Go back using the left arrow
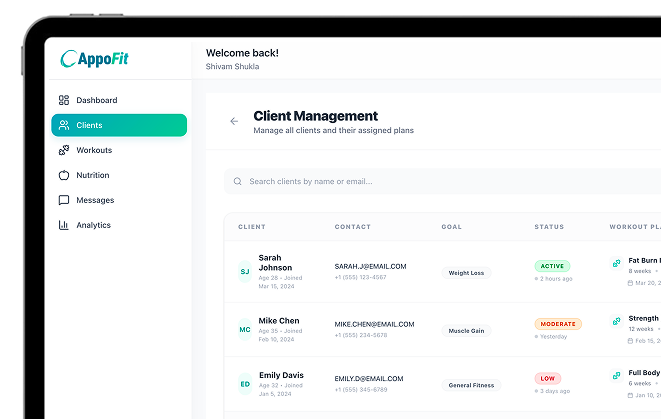The image size is (661, 419). point(234,121)
